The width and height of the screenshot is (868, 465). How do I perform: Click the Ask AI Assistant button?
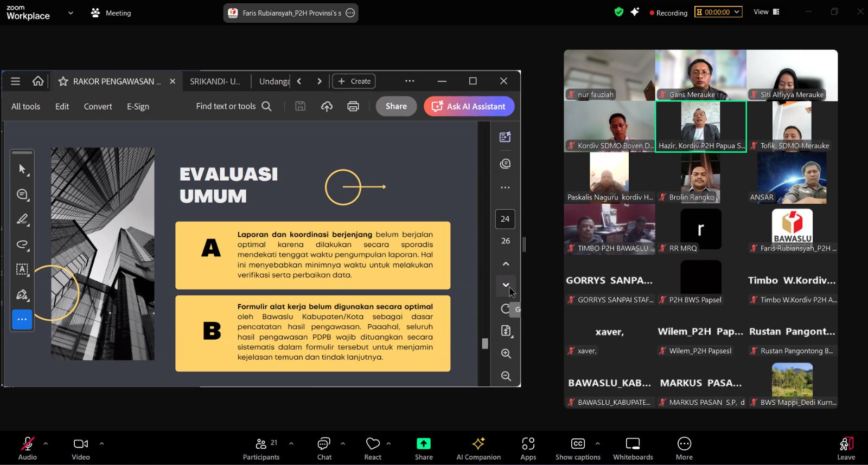click(x=469, y=106)
